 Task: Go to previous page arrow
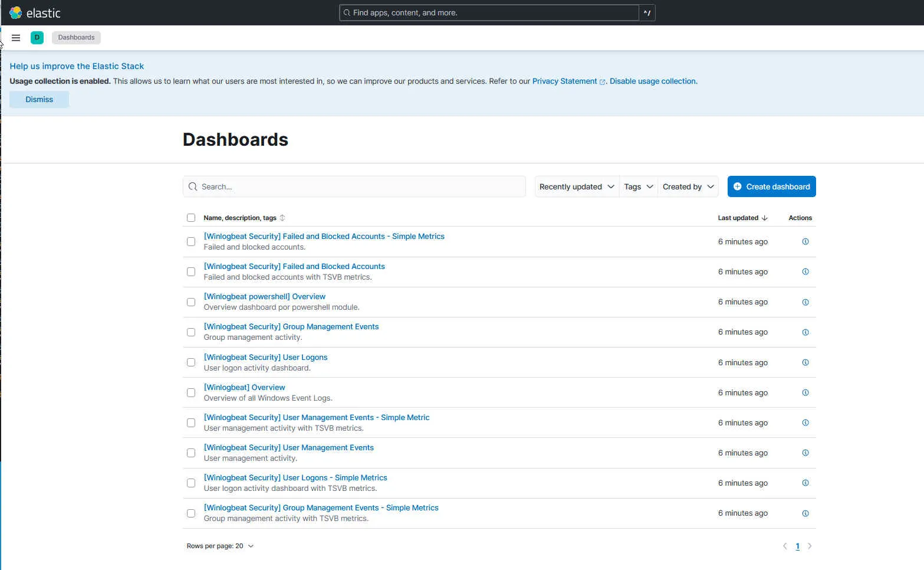tap(785, 546)
